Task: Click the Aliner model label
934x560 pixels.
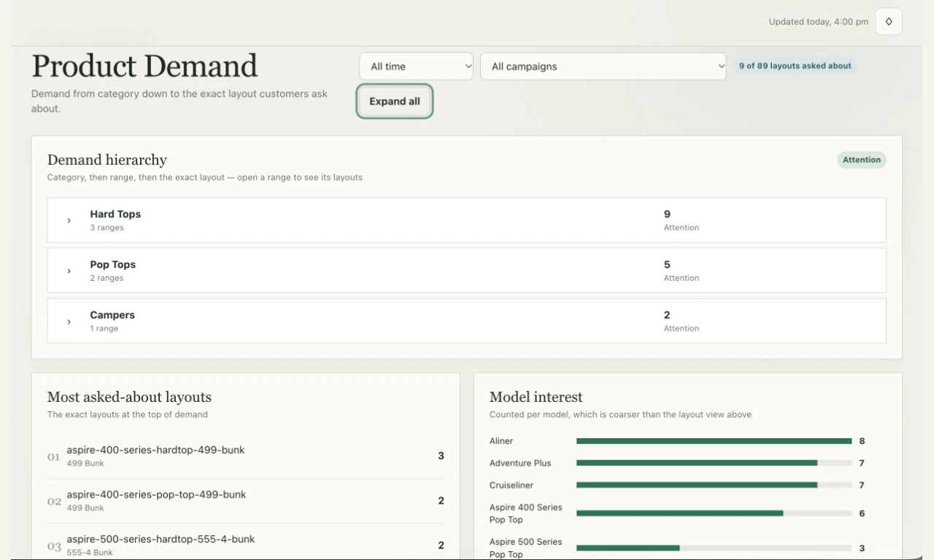Action: tap(501, 441)
